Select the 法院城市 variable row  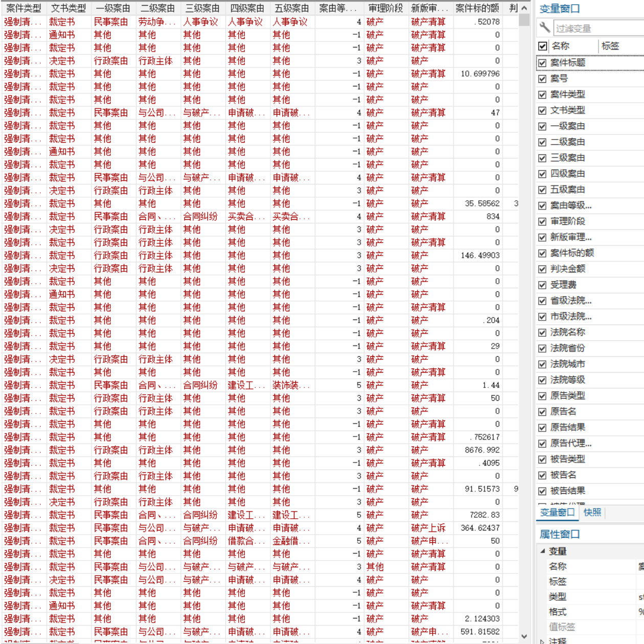(590, 364)
